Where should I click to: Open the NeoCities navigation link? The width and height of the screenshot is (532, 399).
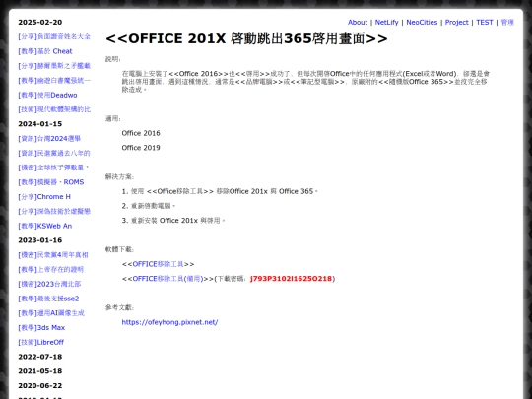click(422, 22)
